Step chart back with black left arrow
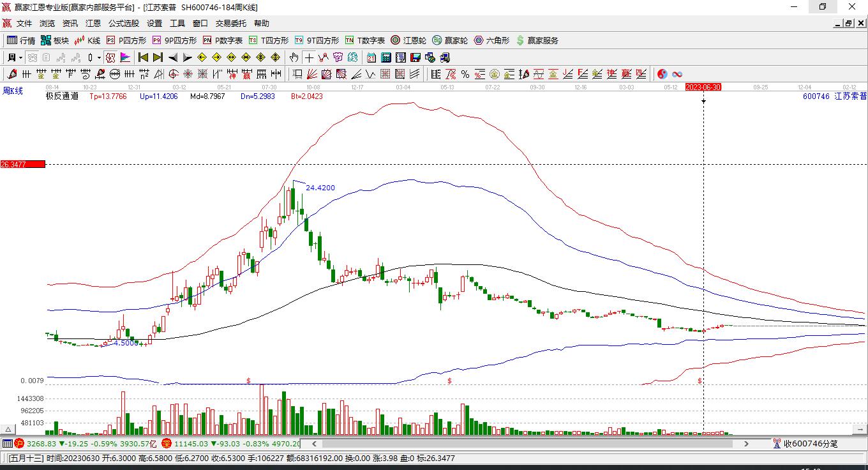Viewport: 868px width, 470px height. [x=173, y=57]
